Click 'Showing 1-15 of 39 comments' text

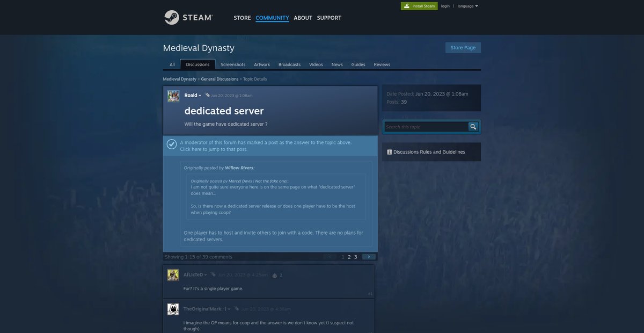[x=199, y=257]
